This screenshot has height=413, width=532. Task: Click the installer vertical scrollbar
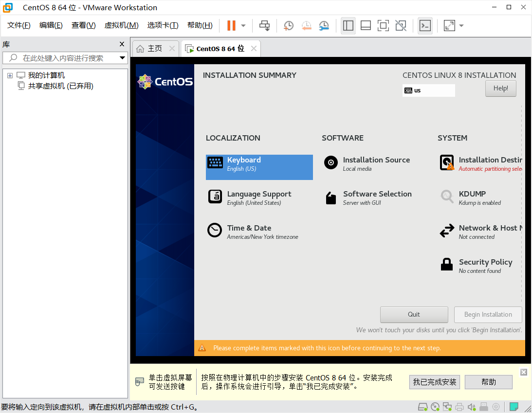point(521,204)
